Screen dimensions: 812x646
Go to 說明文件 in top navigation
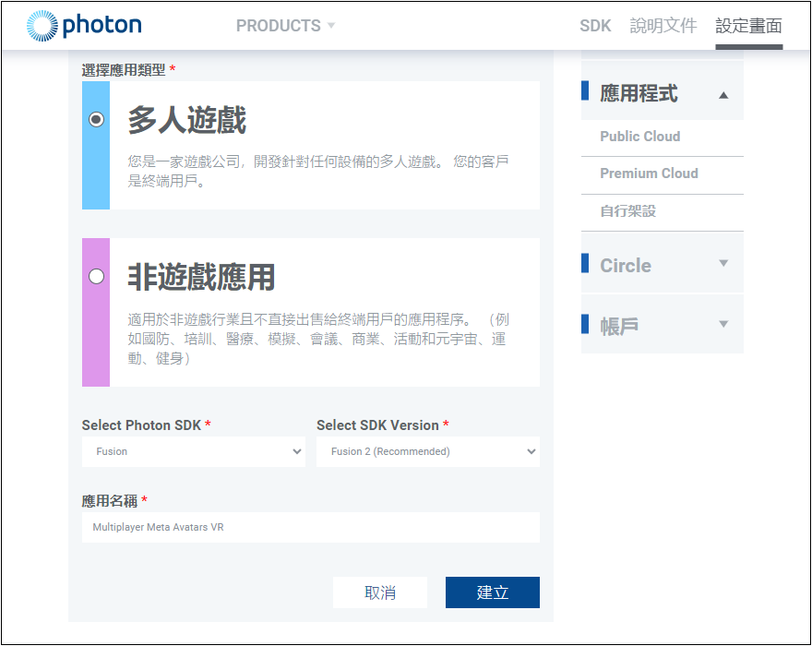[663, 26]
